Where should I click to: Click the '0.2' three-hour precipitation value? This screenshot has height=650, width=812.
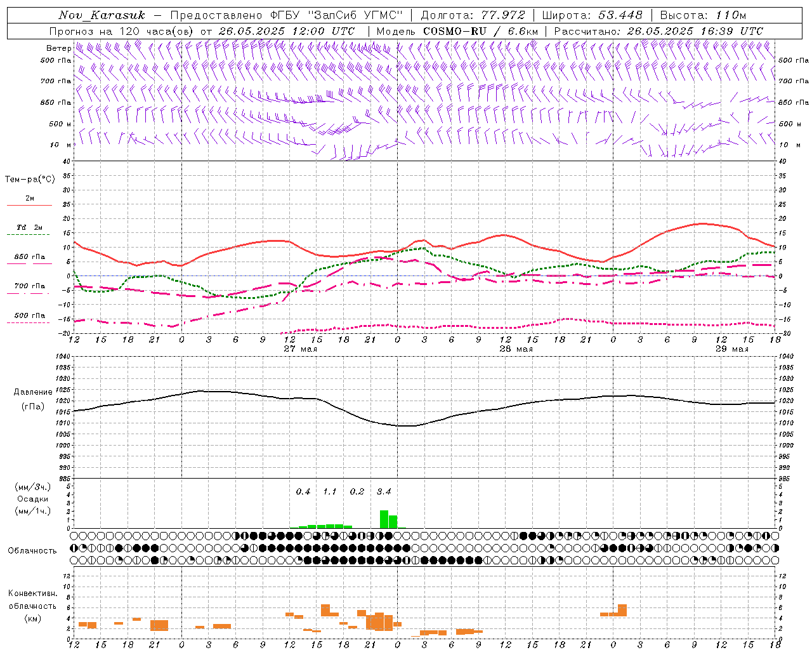pyautogui.click(x=357, y=491)
